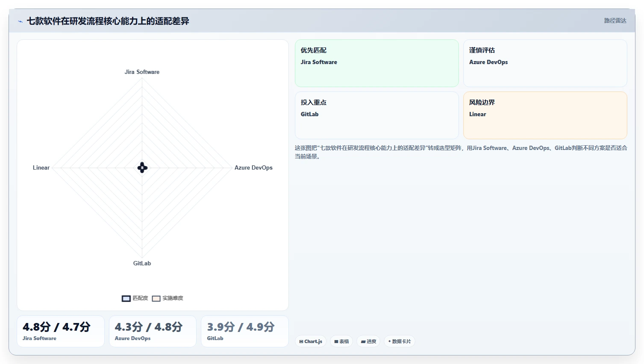Click the Azure DevOps radar axis label
This screenshot has height=364, width=644.
coord(253,167)
